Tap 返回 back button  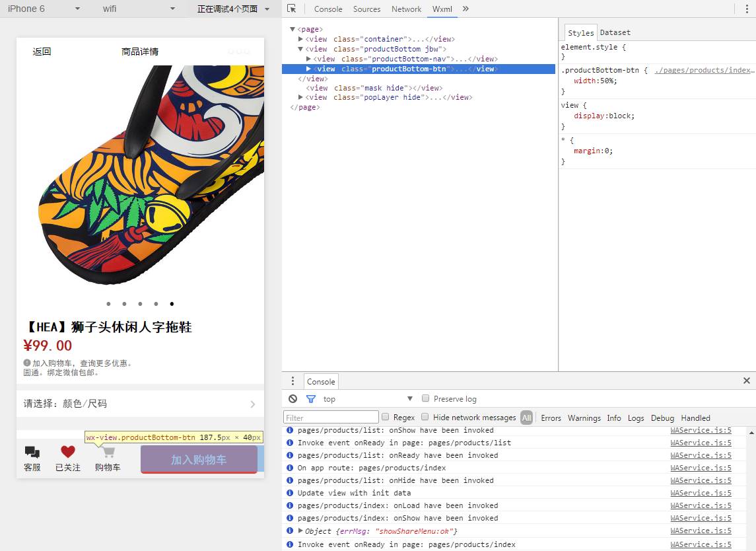(x=42, y=51)
